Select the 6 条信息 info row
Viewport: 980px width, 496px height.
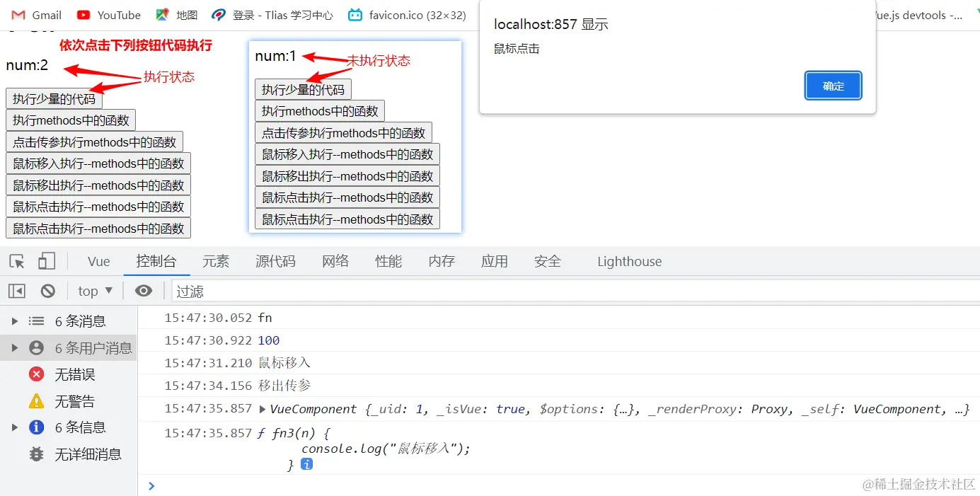(x=69, y=427)
